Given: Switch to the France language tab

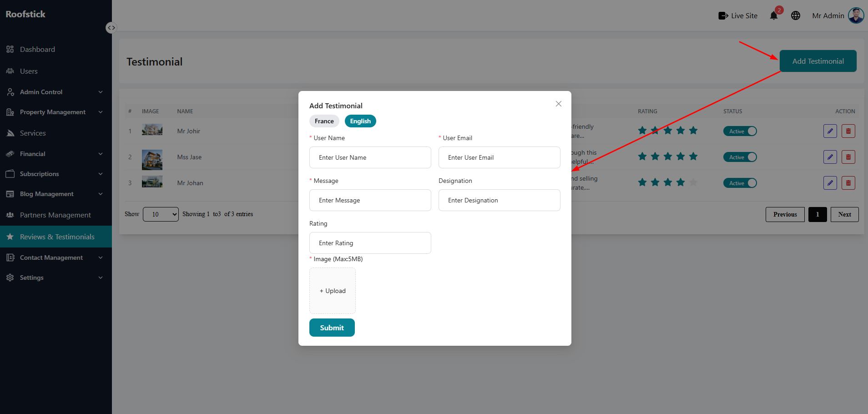Looking at the screenshot, I should [x=324, y=121].
